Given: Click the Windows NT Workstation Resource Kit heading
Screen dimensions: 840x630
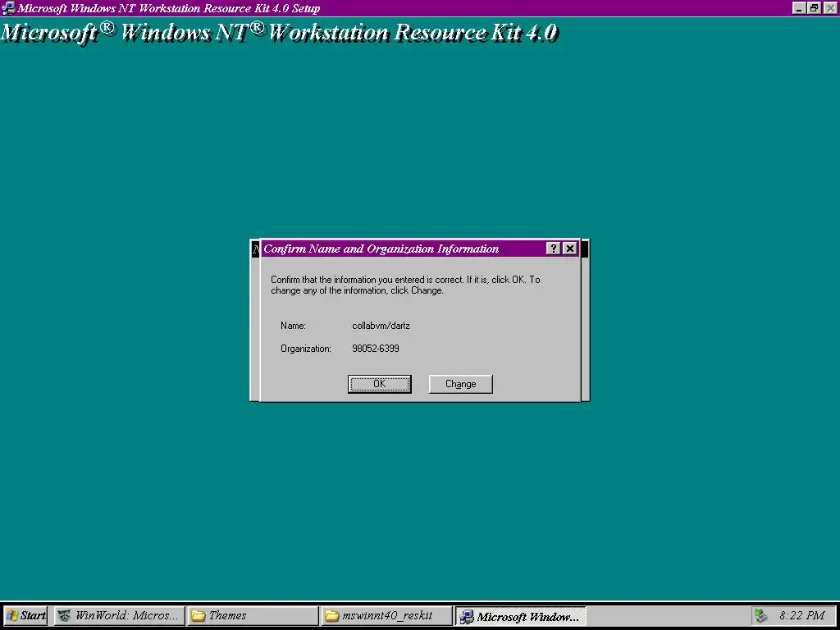Looking at the screenshot, I should pos(279,33).
